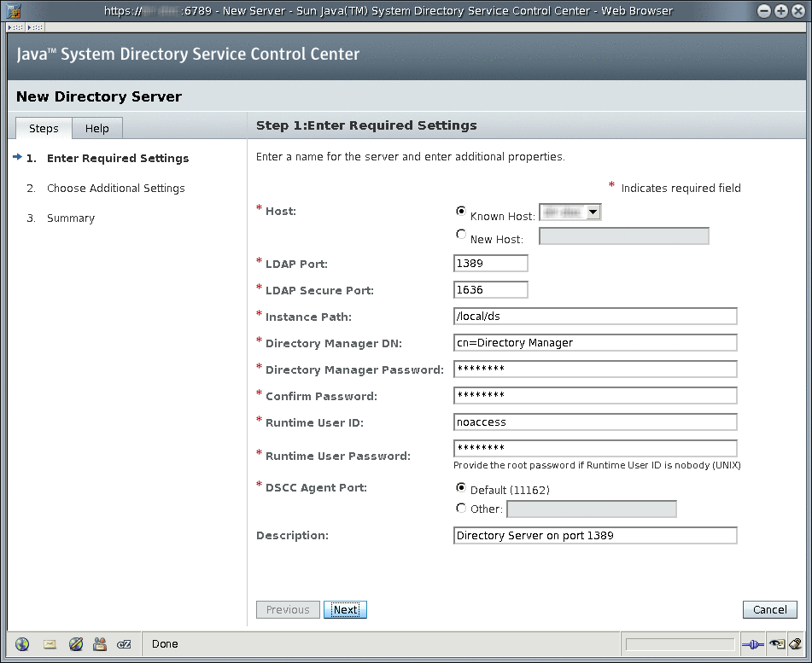Screen dimensions: 812x663
Task: Click the LDAP Secure Port field
Action: [x=491, y=290]
